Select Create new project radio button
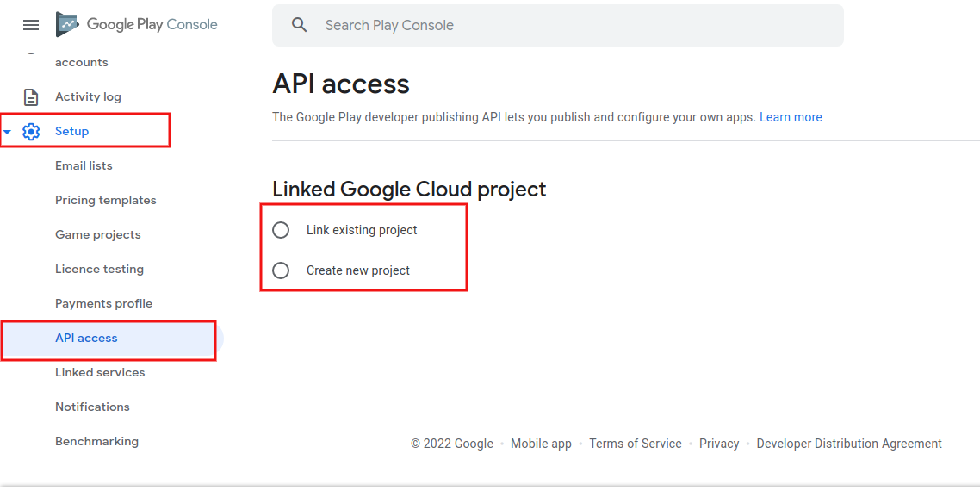Screen dimensions: 980x491 point(281,270)
